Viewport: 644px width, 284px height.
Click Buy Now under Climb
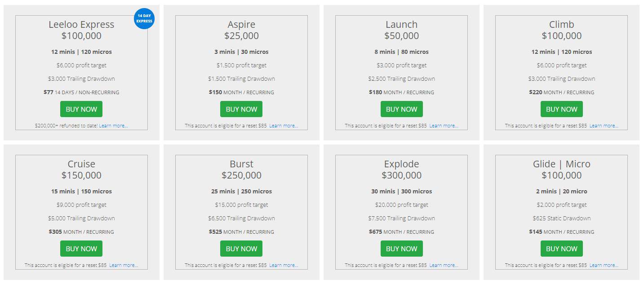pyautogui.click(x=561, y=109)
